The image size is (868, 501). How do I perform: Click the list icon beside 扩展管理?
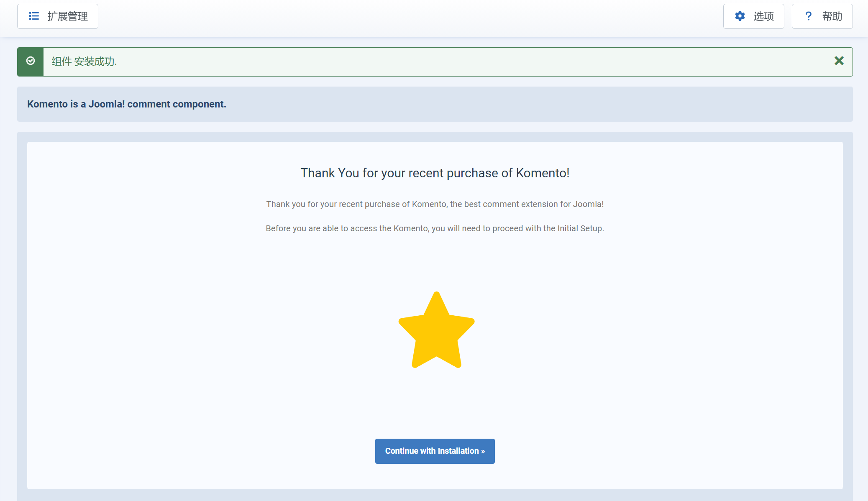[34, 16]
